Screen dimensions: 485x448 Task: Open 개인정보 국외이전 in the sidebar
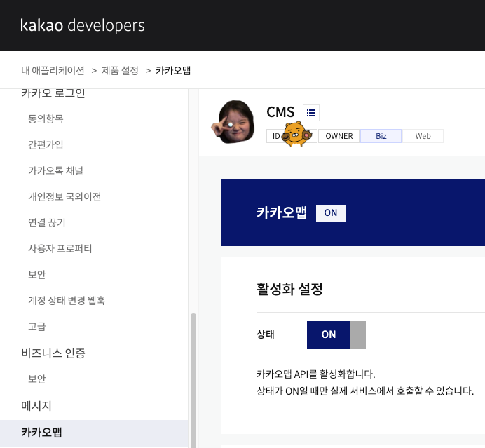point(64,197)
